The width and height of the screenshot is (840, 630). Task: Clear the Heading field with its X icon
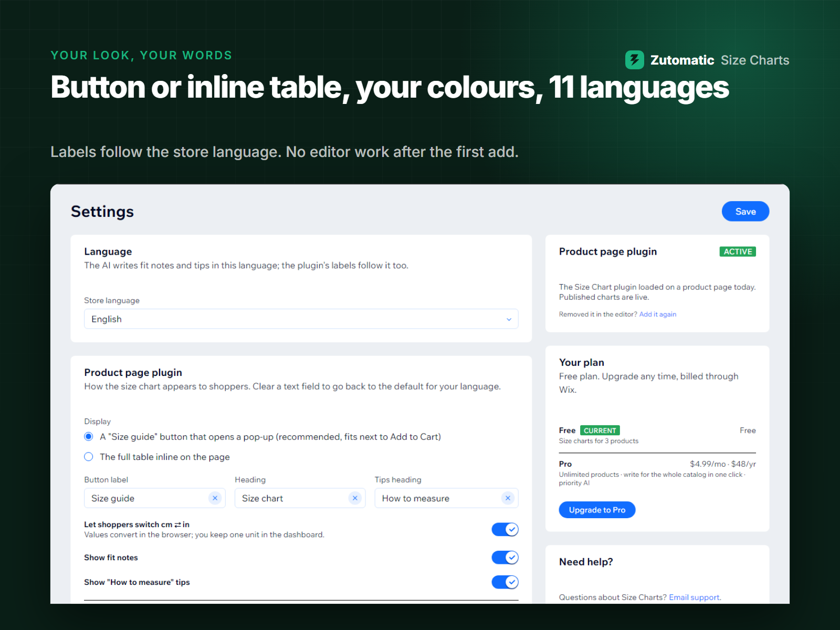click(x=355, y=498)
